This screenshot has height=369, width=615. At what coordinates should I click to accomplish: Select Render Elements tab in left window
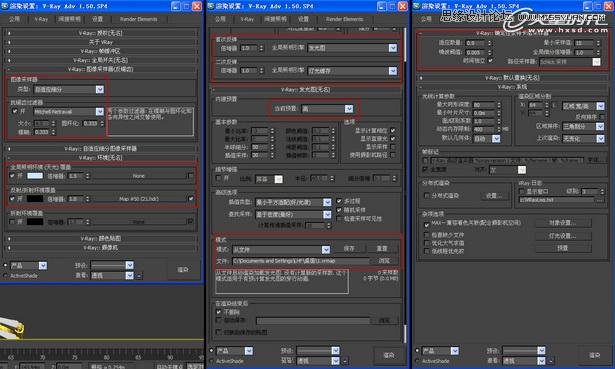coord(138,19)
